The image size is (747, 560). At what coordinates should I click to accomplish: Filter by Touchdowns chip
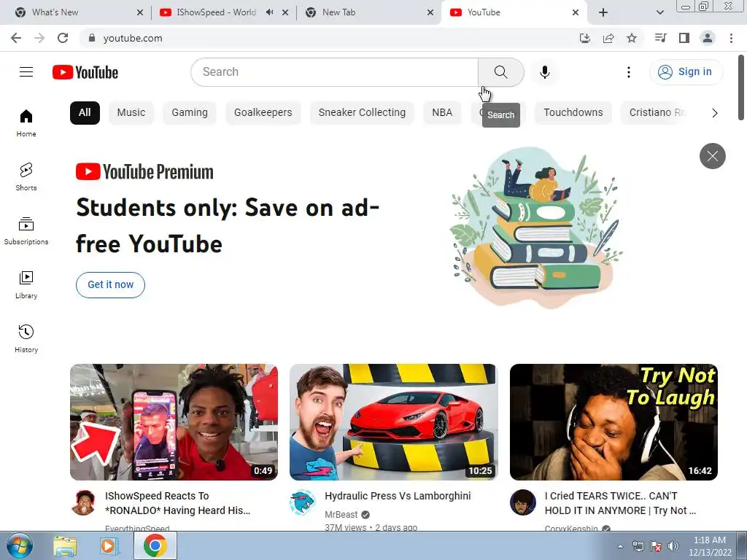[x=573, y=113]
